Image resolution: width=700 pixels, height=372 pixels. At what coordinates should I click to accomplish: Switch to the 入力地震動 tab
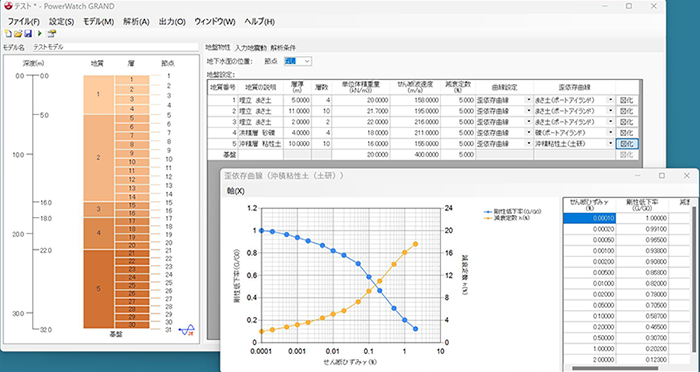pos(250,48)
